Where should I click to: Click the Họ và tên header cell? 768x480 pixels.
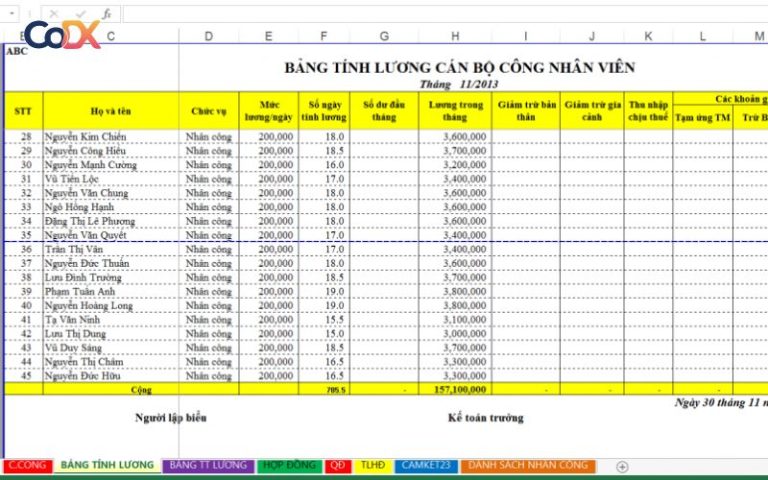coord(111,111)
